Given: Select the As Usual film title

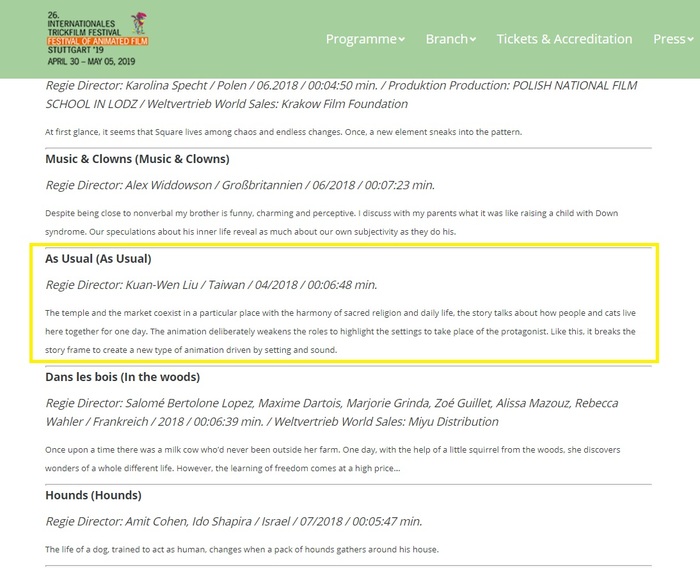Looking at the screenshot, I should coord(98,259).
